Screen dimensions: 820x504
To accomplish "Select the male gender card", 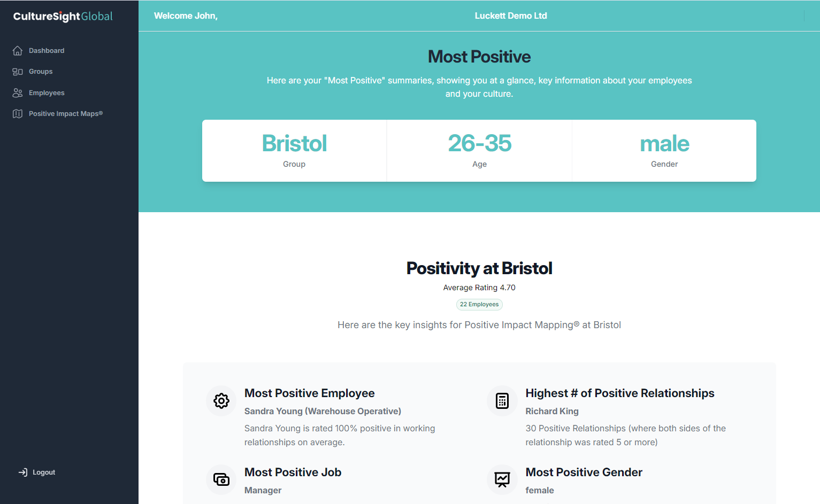I will (664, 151).
